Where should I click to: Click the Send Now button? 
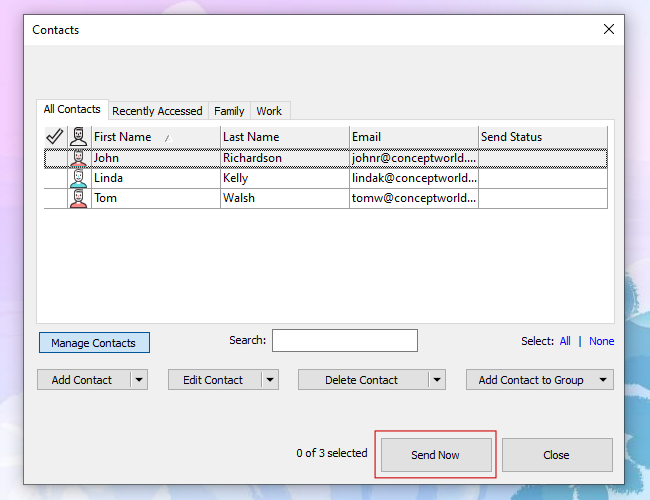436,455
